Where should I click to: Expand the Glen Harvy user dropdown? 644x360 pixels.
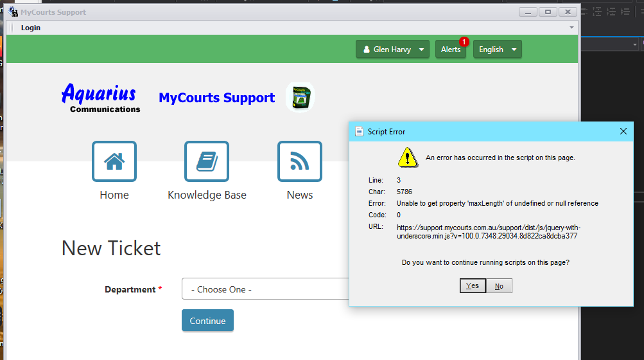tap(392, 50)
